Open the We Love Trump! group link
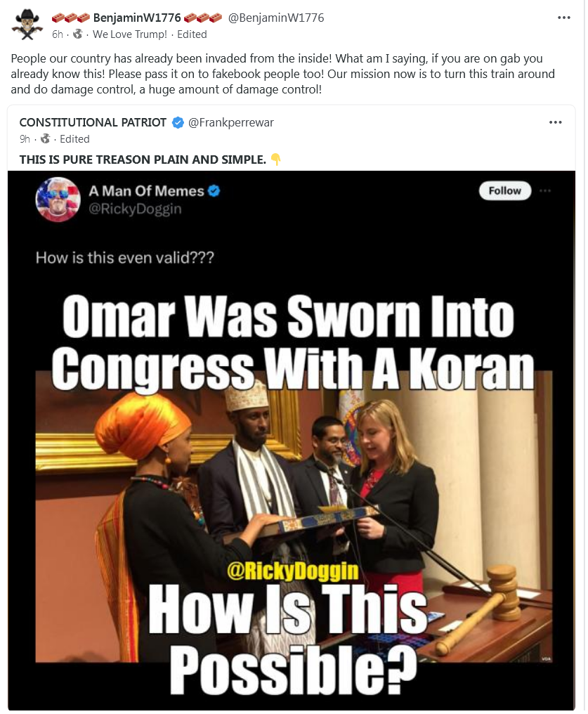This screenshot has width=588, height=714. (130, 34)
